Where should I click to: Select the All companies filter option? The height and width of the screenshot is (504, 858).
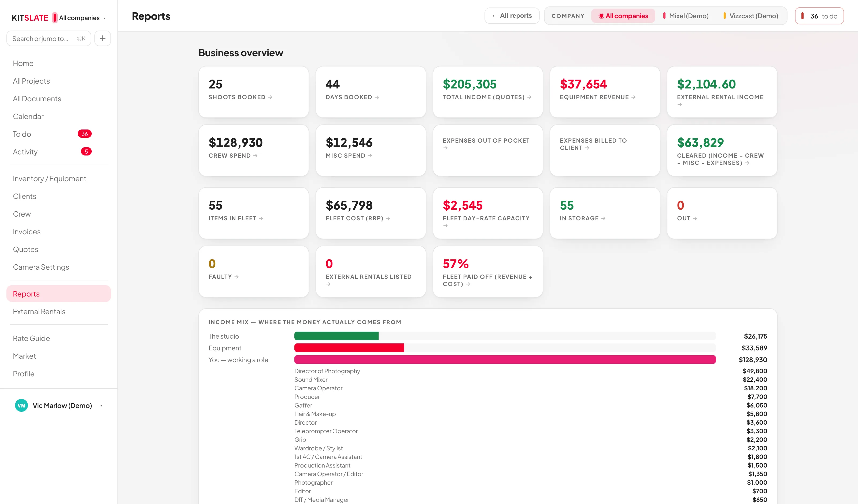click(x=623, y=16)
